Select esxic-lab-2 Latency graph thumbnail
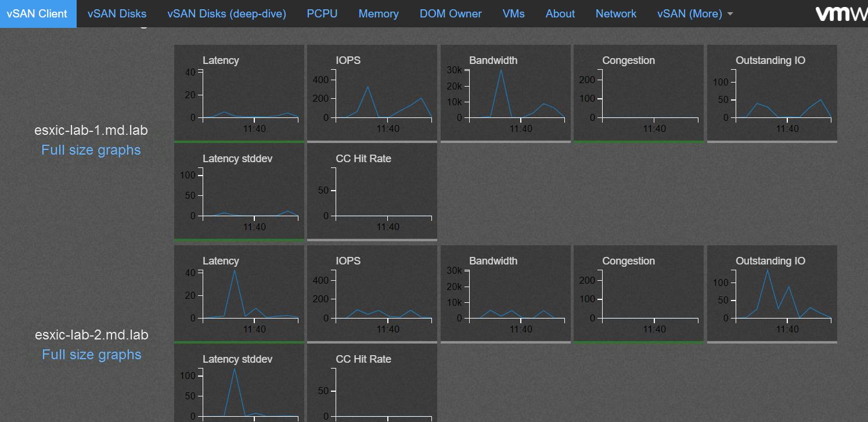 (239, 294)
